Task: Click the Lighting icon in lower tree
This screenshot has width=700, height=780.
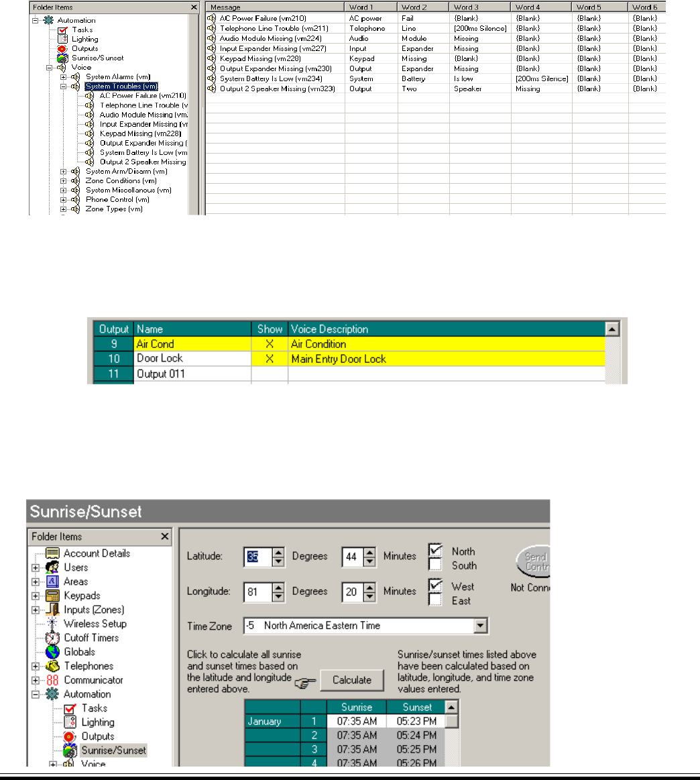Action: pyautogui.click(x=70, y=722)
